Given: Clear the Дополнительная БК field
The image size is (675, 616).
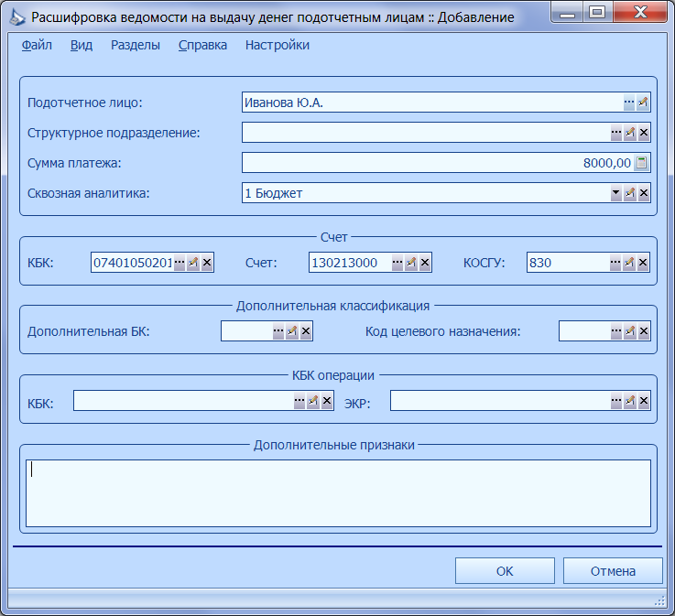Looking at the screenshot, I should [x=306, y=331].
